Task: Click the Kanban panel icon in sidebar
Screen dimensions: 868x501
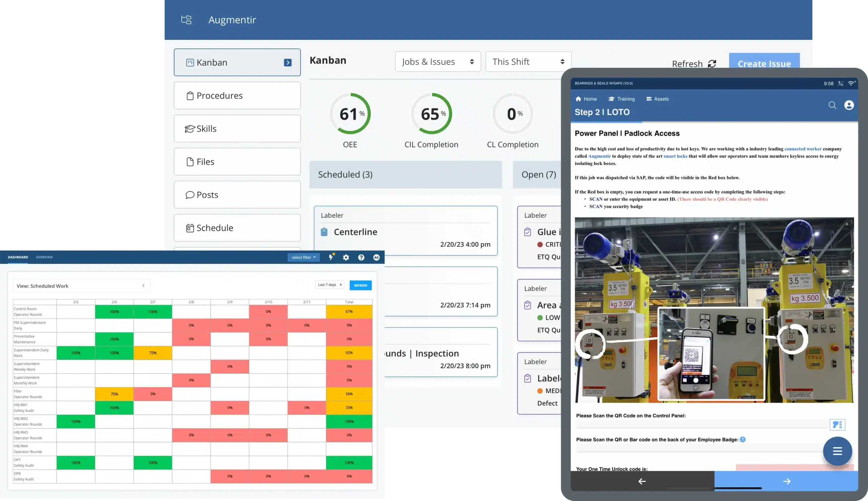Action: 189,62
